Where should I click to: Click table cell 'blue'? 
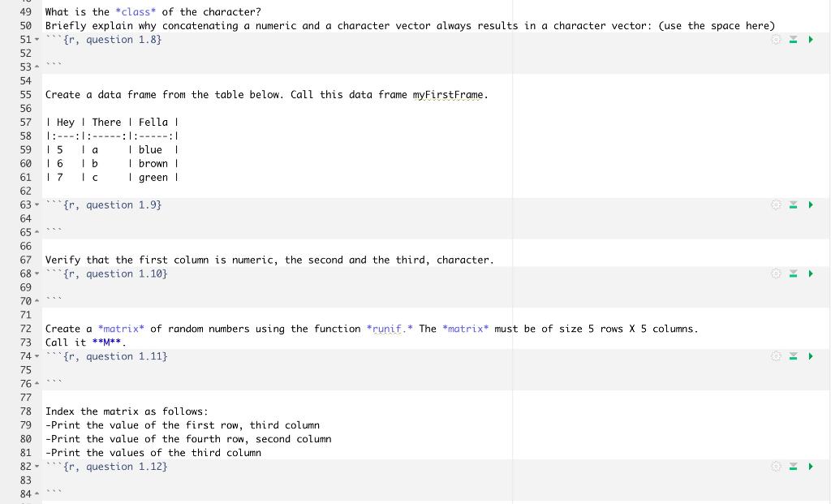coord(150,150)
